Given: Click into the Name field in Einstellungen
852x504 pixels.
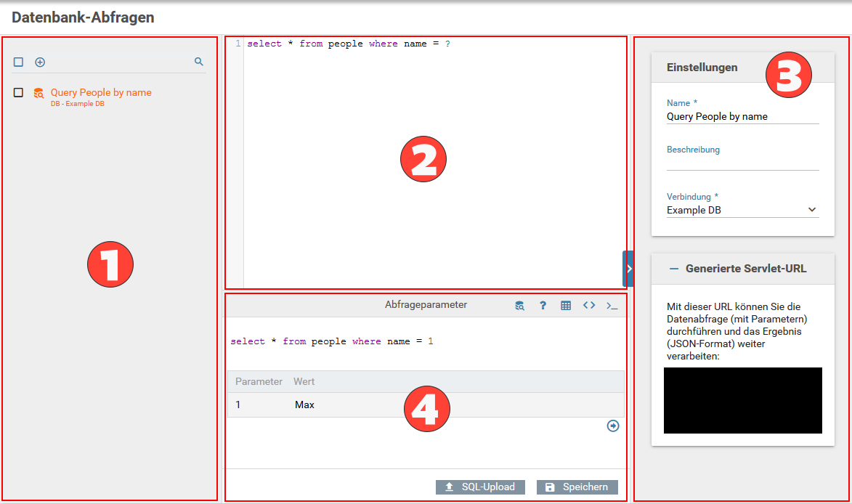Looking at the screenshot, I should tap(742, 116).
